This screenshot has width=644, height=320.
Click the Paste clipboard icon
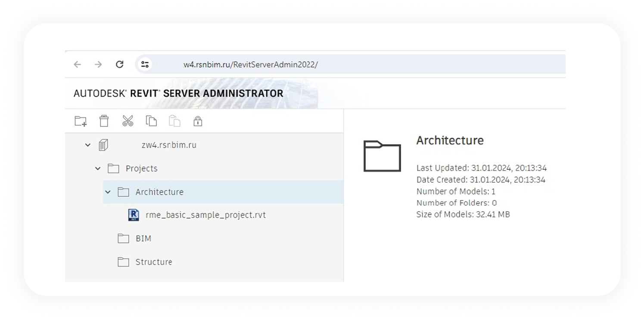[174, 121]
